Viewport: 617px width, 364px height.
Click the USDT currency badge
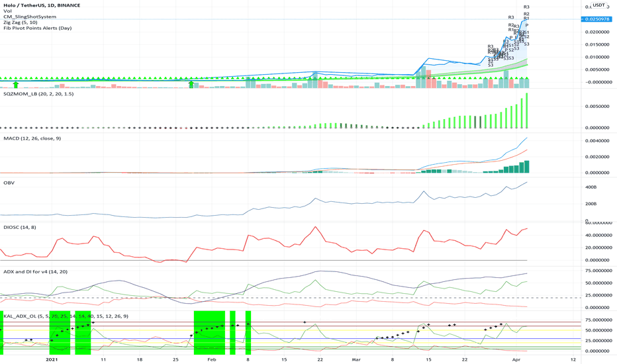tap(599, 5)
